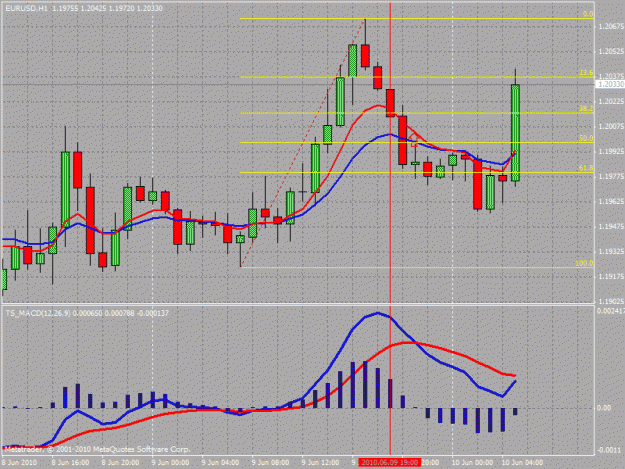Click the 0.00 MACD scale value
The height and width of the screenshot is (469, 625).
(604, 408)
